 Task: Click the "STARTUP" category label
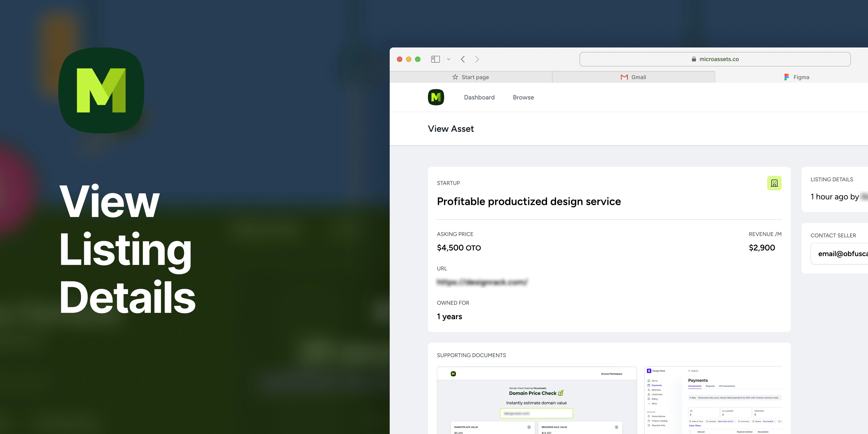tap(448, 183)
